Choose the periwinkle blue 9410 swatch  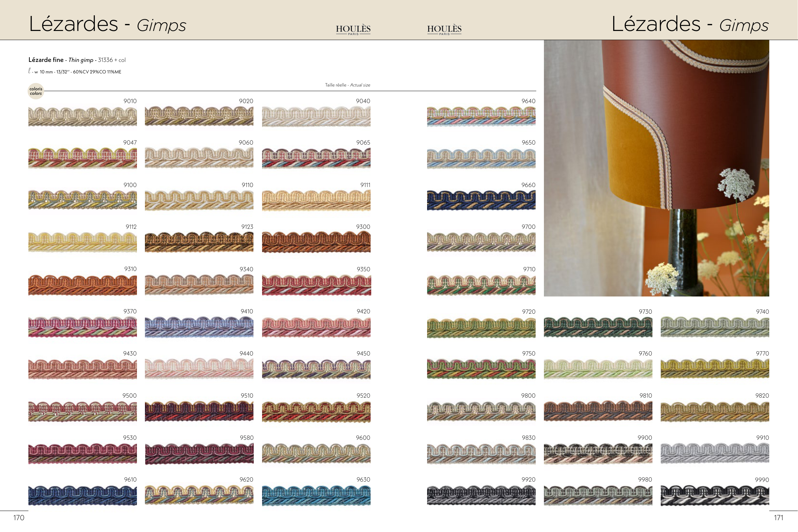click(x=199, y=327)
